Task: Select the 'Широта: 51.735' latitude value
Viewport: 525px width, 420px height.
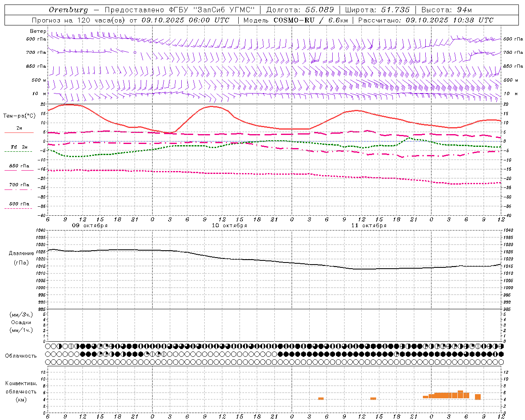Action: coord(377,10)
